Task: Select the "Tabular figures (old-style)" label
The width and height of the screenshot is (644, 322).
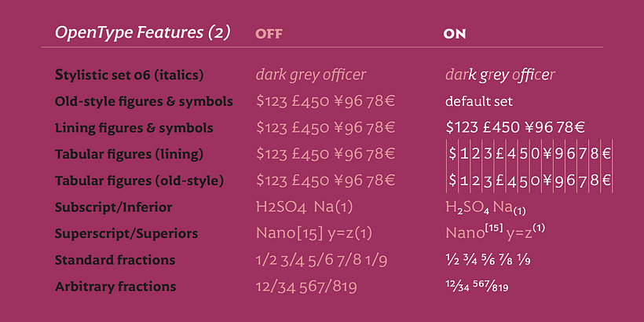Action: click(139, 181)
